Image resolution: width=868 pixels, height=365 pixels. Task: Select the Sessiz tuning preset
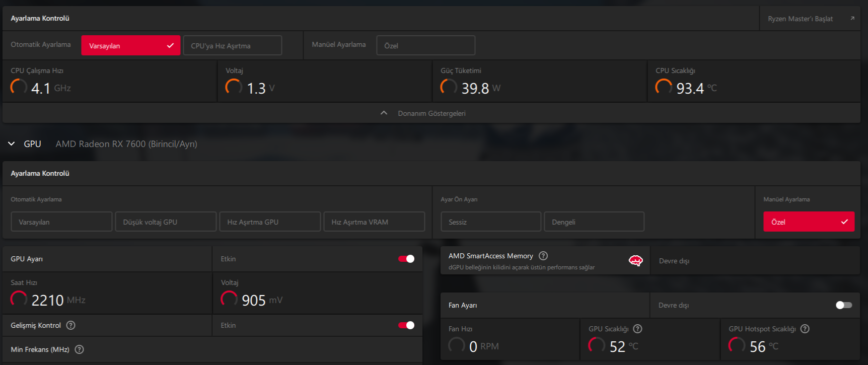491,222
